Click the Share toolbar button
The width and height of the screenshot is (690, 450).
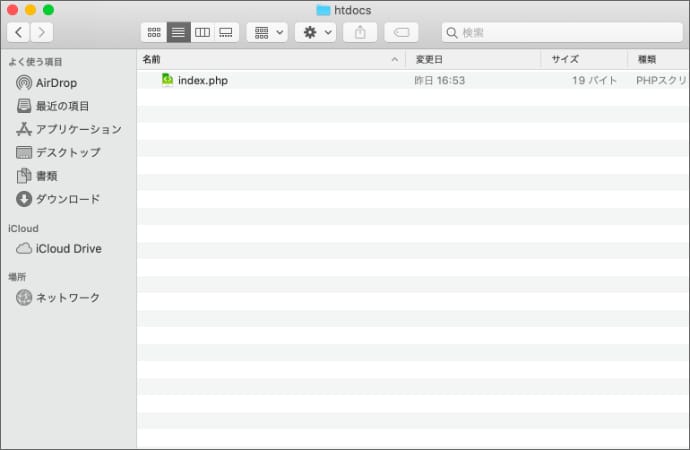click(x=360, y=32)
